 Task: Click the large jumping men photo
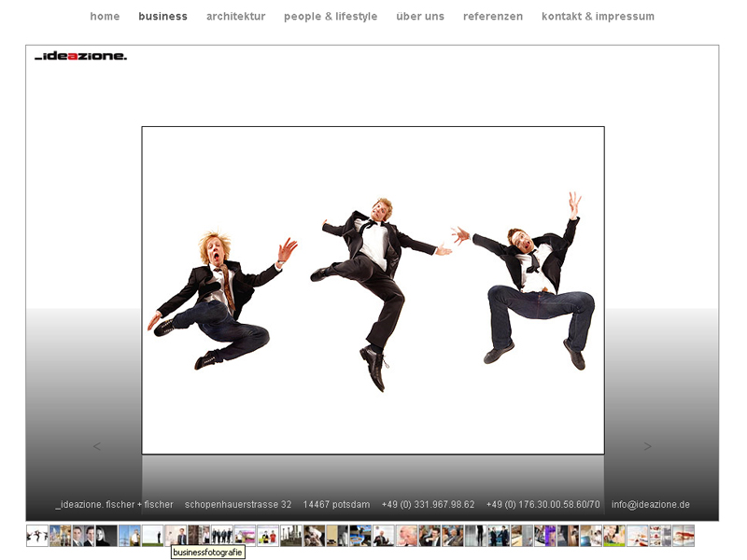point(373,290)
